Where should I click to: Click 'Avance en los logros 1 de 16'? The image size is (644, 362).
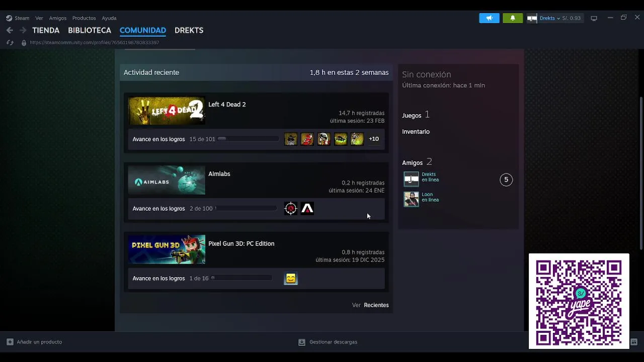171,279
